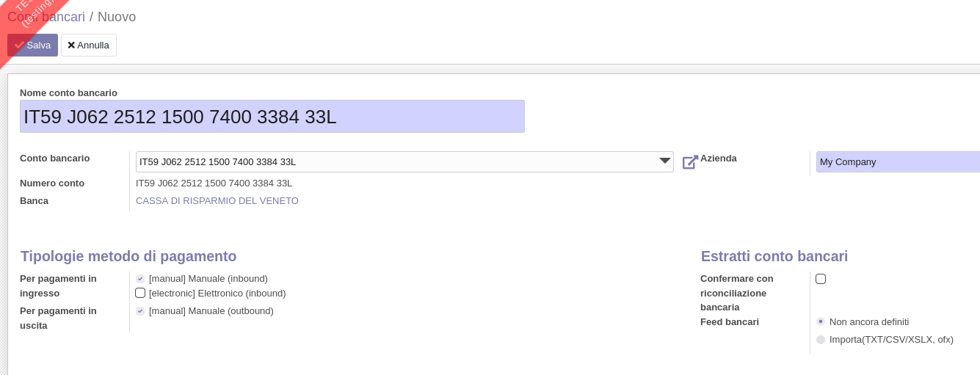Click the checkmark icon on Salva
Viewport: 980px width, 375px height.
coord(19,45)
